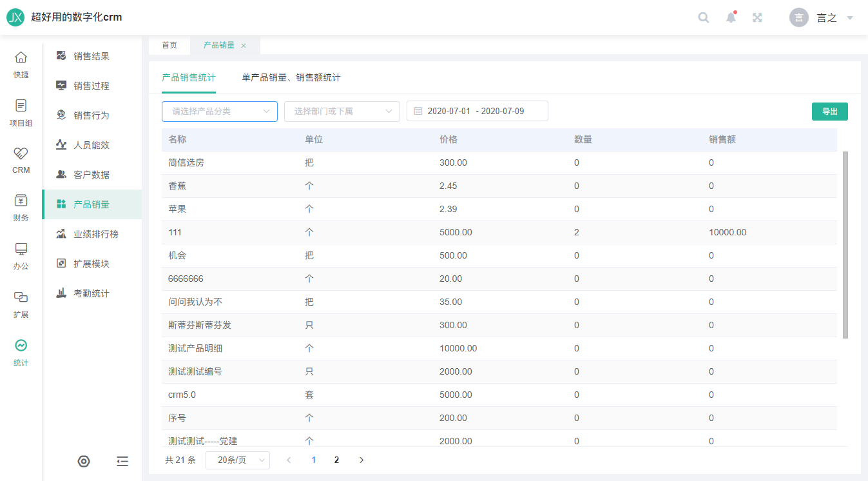Click the search magnifier icon in header

704,17
